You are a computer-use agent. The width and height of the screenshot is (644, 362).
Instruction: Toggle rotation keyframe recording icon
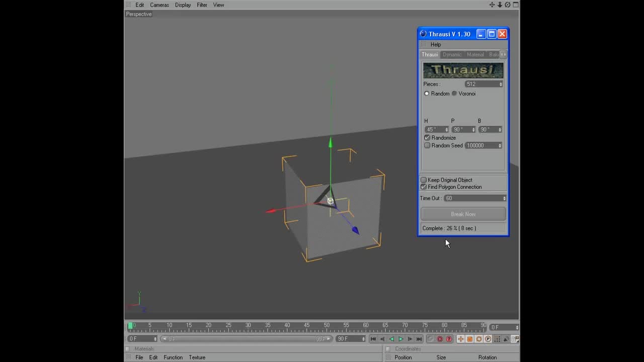pos(479,339)
